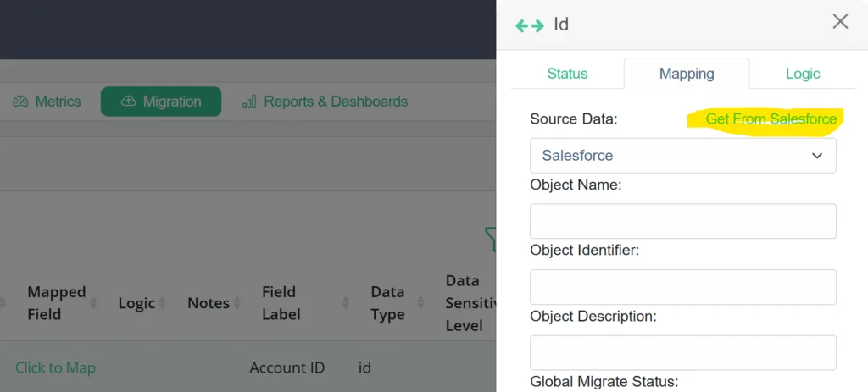868x392 pixels.
Task: Focus the Object Identifier text box
Action: (x=683, y=287)
